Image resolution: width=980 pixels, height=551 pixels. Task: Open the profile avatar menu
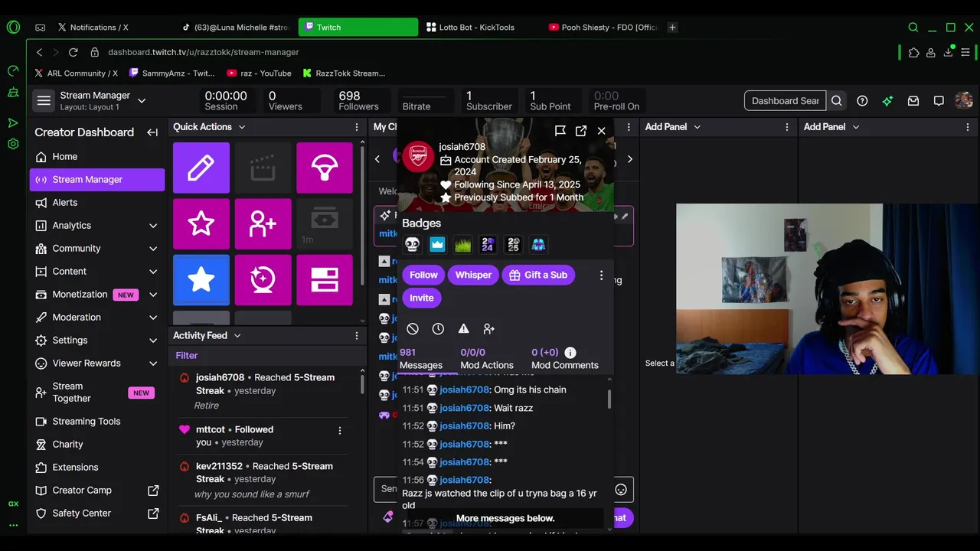point(964,101)
